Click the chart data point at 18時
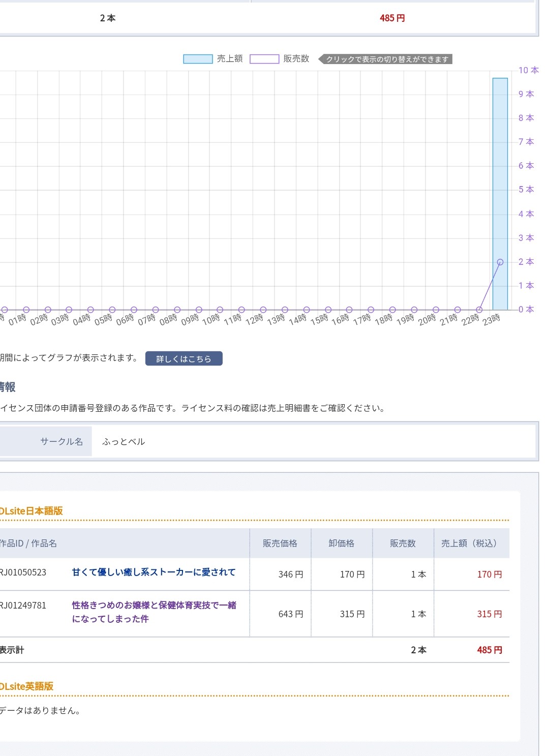549x756 pixels. coord(392,310)
